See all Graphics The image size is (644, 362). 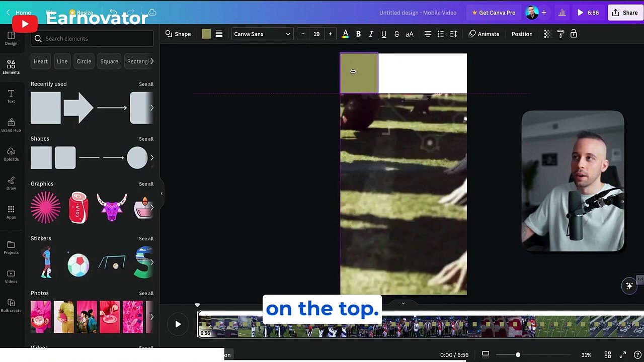[x=146, y=184]
